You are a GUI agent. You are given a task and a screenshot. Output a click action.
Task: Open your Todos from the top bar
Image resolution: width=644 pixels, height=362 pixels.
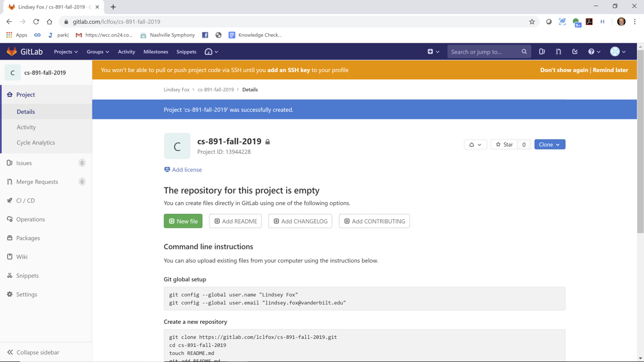tap(575, 51)
